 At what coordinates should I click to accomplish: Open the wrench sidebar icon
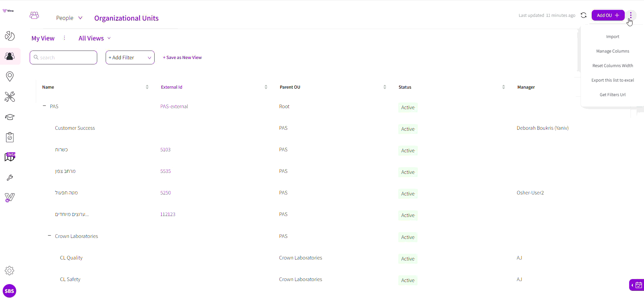click(x=10, y=178)
